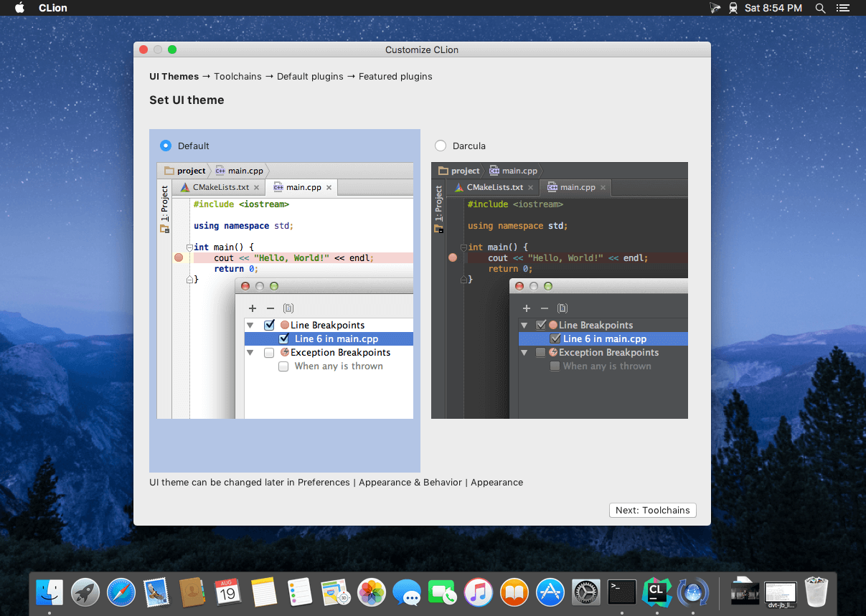Viewport: 866px width, 616px height.
Task: Click the blue globe sync icon in Dock
Action: (x=692, y=592)
